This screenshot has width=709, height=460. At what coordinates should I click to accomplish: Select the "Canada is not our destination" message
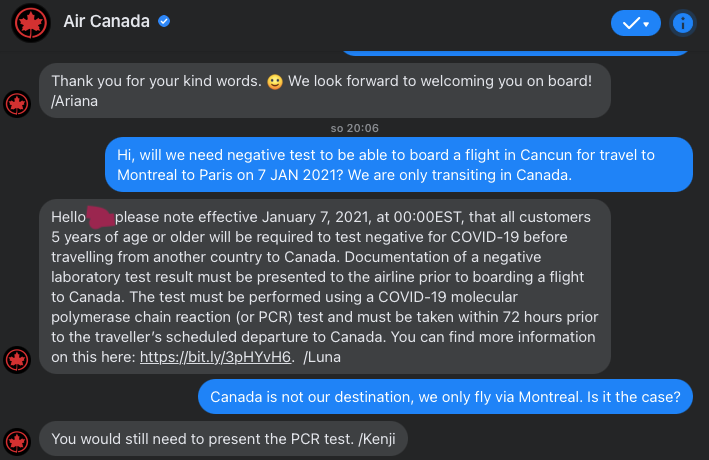click(x=445, y=398)
